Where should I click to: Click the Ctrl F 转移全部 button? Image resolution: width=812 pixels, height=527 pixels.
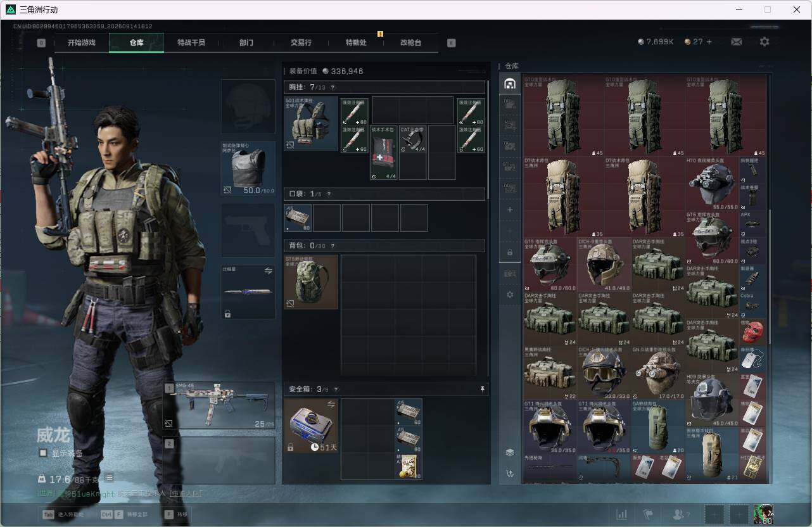click(124, 514)
